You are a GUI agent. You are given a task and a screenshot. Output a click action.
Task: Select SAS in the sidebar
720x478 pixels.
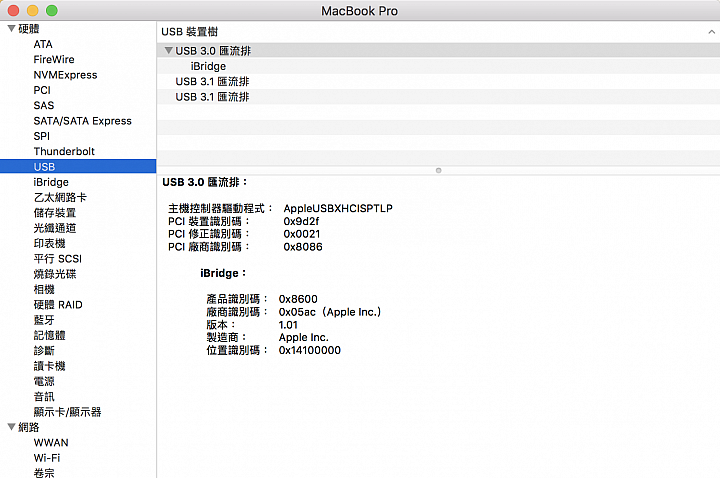tap(44, 105)
